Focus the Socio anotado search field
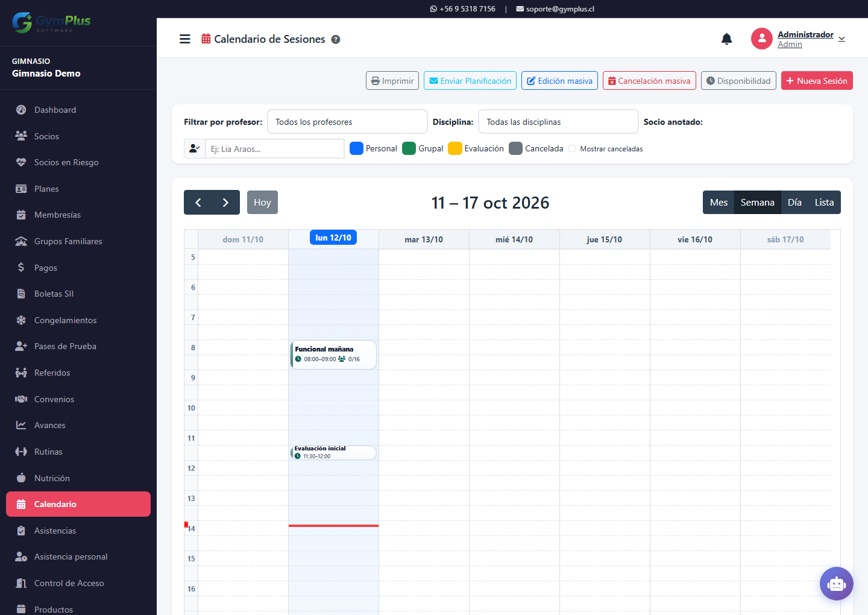Viewport: 868px width, 615px height. pyautogui.click(x=275, y=148)
